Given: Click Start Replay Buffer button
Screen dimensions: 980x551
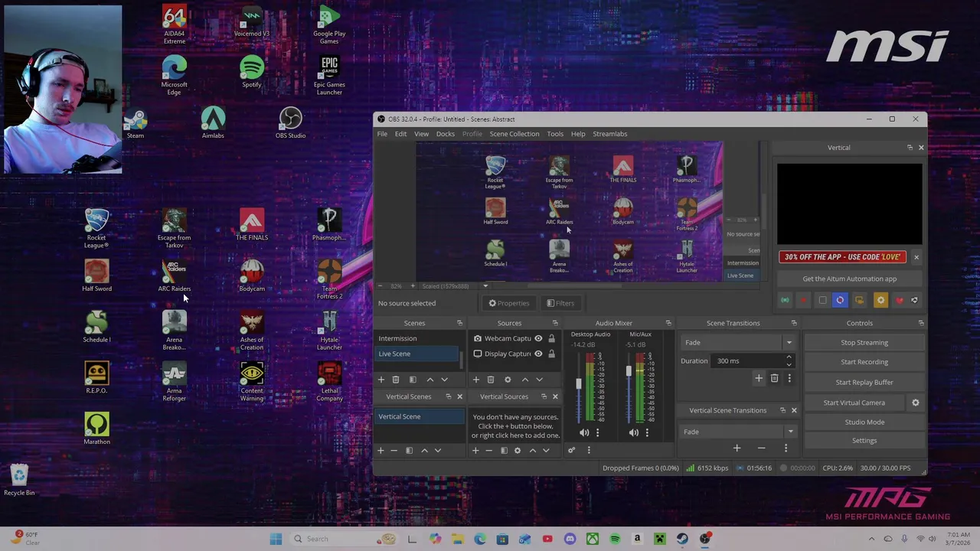Looking at the screenshot, I should pos(864,382).
